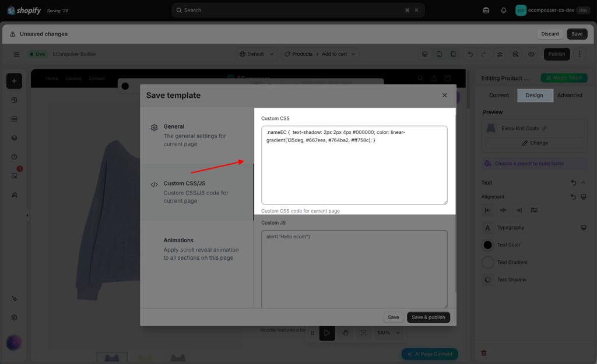
Task: Click the red trash delete icon
Action: tap(484, 353)
